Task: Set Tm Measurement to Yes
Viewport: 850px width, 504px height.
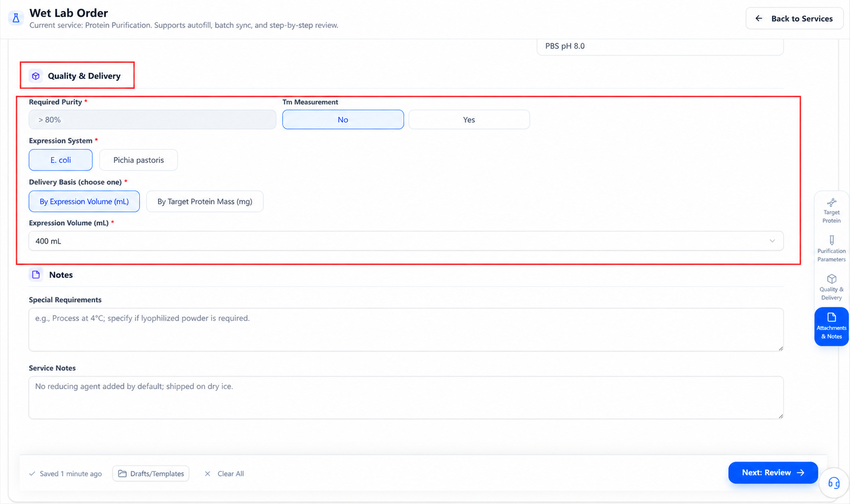Action: tap(469, 119)
